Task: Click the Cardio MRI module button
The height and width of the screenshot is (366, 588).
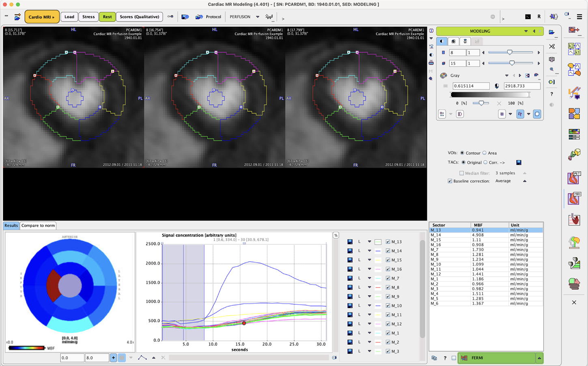Action: pyautogui.click(x=42, y=17)
